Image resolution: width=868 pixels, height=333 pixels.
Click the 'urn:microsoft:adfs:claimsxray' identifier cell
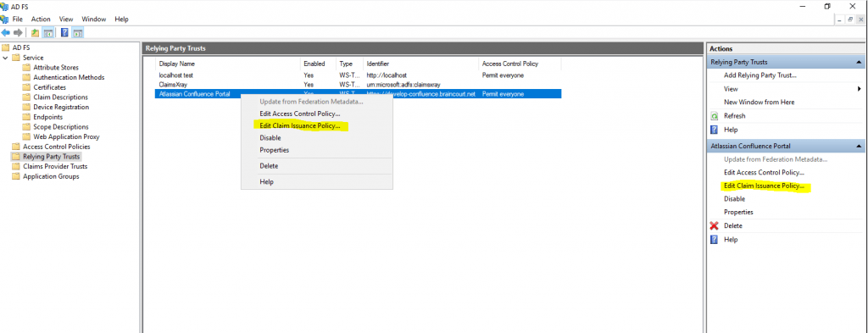tap(403, 85)
